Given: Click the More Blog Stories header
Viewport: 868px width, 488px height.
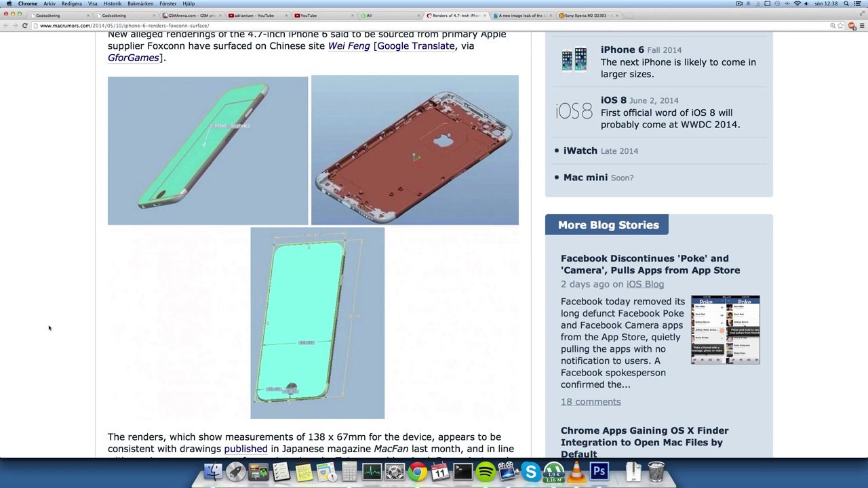Looking at the screenshot, I should coord(607,225).
